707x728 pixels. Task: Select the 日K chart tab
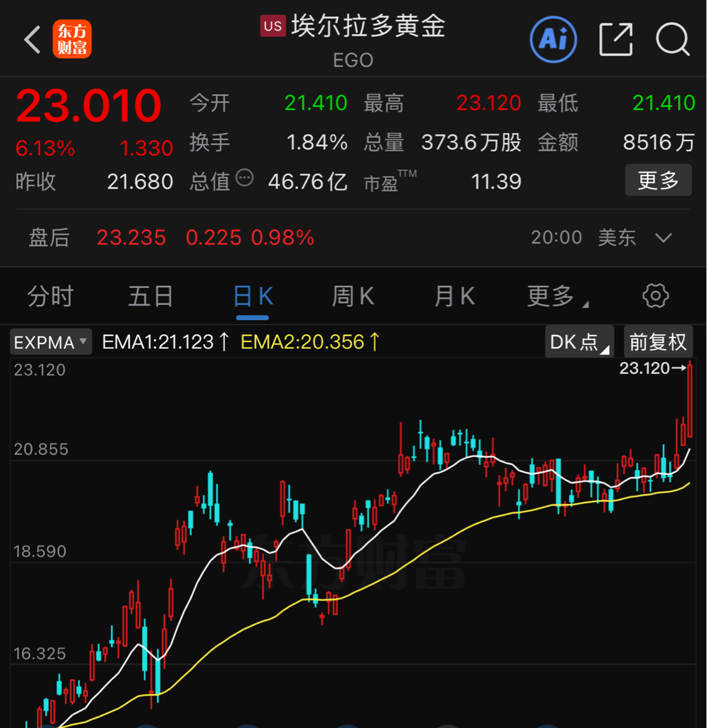pos(253,296)
